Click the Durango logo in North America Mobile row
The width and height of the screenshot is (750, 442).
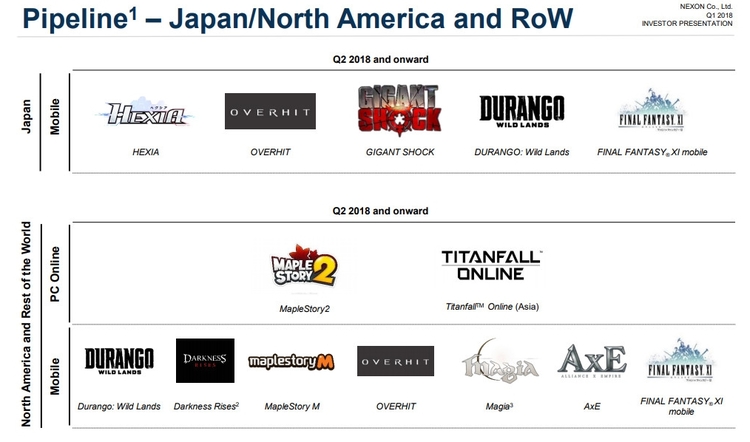(x=120, y=361)
